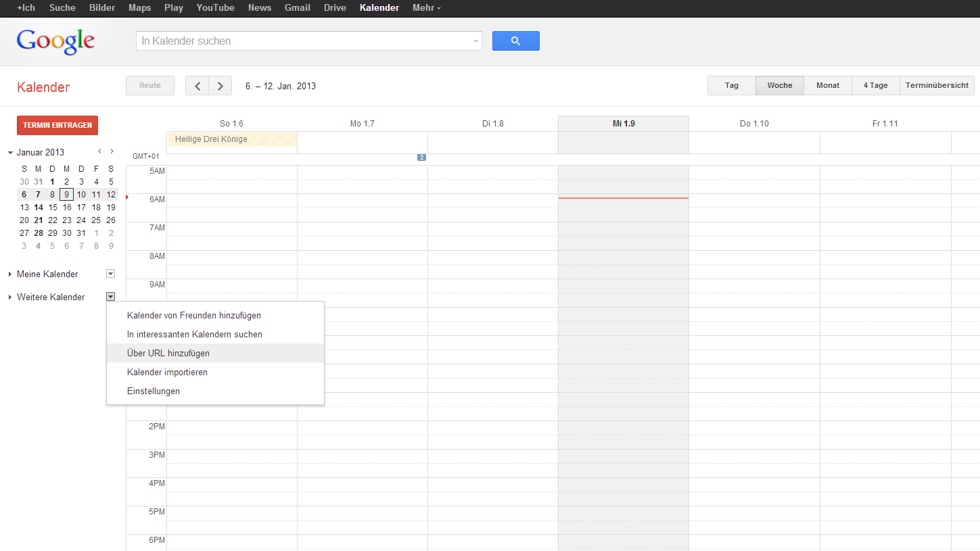Image resolution: width=980 pixels, height=551 pixels.
Task: Select Kalender von Freunden hinzufügen
Action: tap(215, 315)
